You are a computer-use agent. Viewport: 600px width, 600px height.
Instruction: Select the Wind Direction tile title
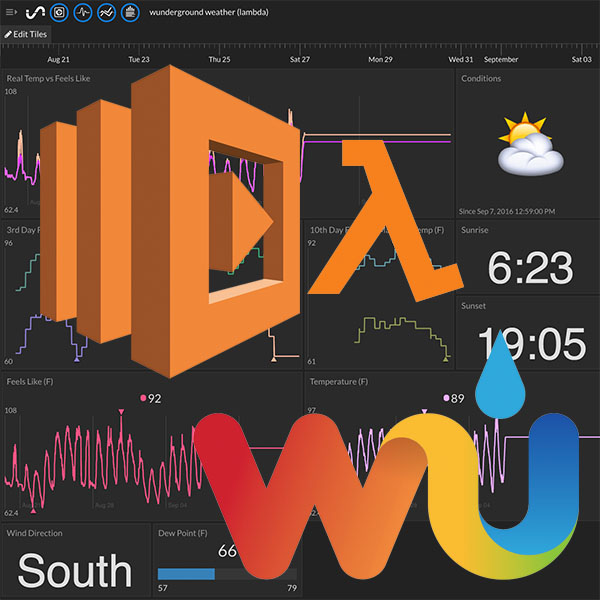(34, 533)
